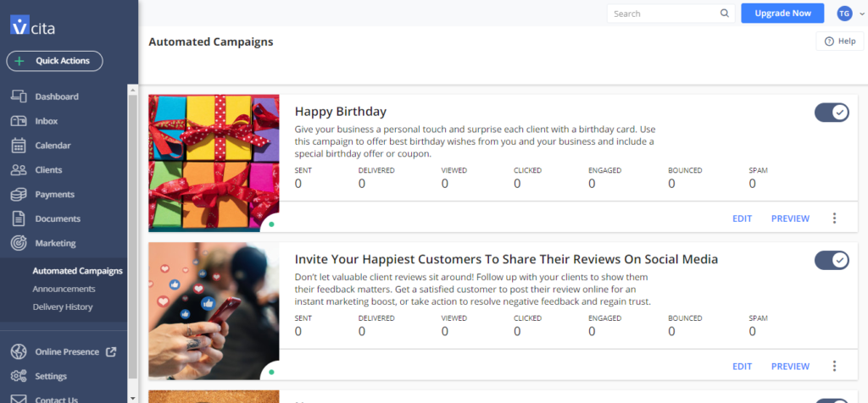Click the Happy Birthday campaign title

(341, 112)
